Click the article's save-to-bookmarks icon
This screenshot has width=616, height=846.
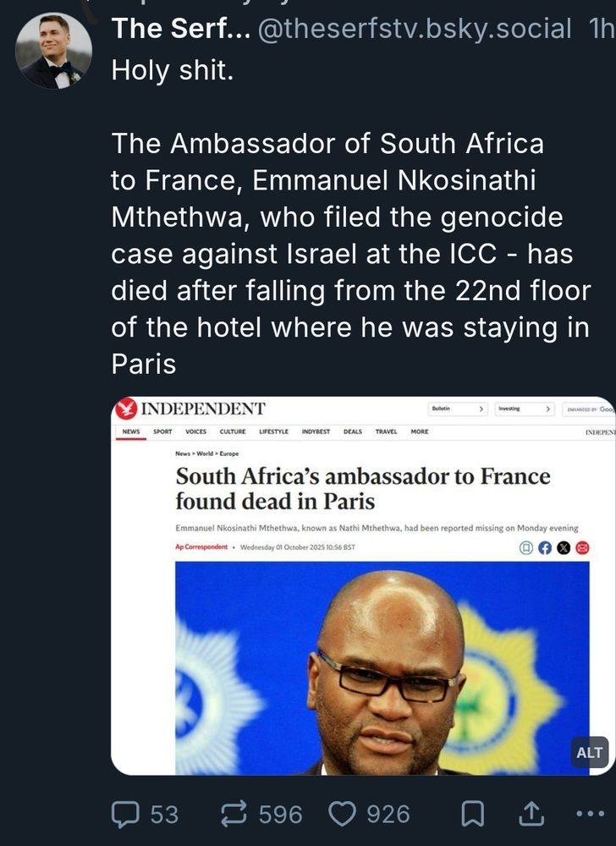527,547
